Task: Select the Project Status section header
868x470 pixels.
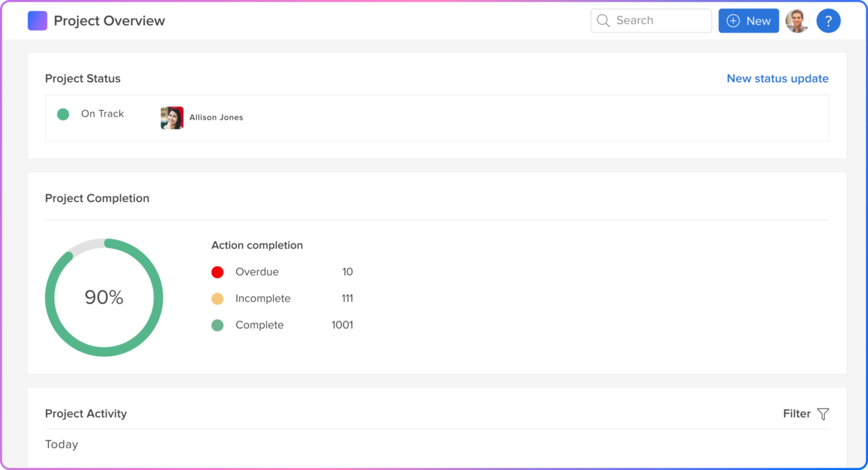Action: (x=83, y=79)
